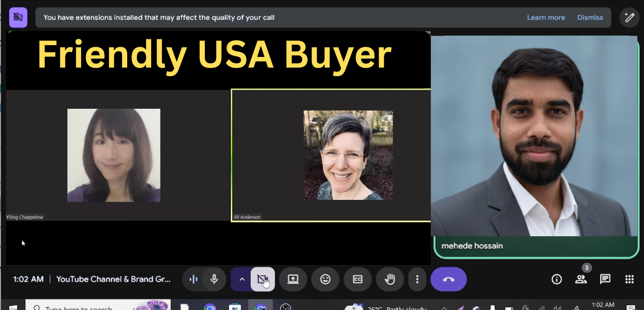644x310 pixels.
Task: Click the purple background effects icon at top left
Action: 18,17
